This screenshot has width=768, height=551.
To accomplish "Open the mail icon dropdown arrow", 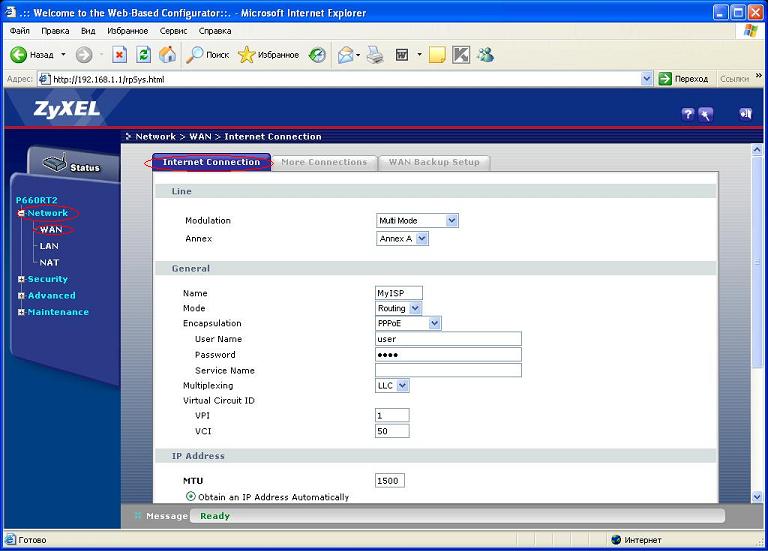I will coord(358,55).
